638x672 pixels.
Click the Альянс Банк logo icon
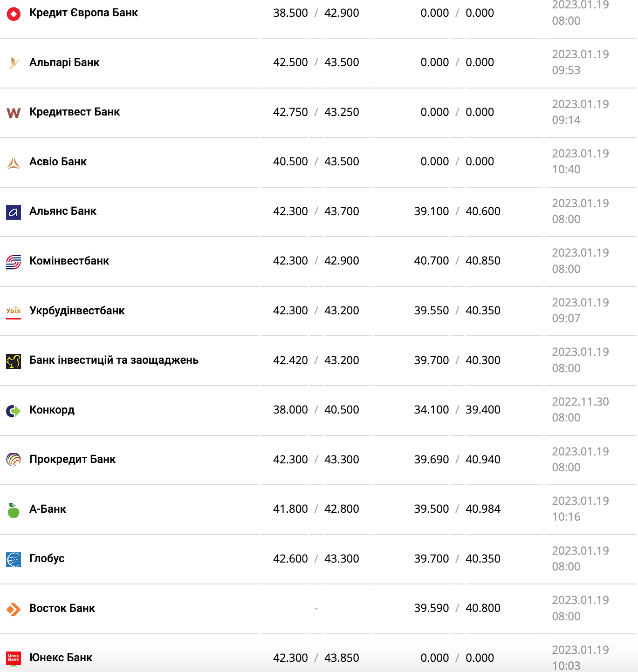point(14,212)
